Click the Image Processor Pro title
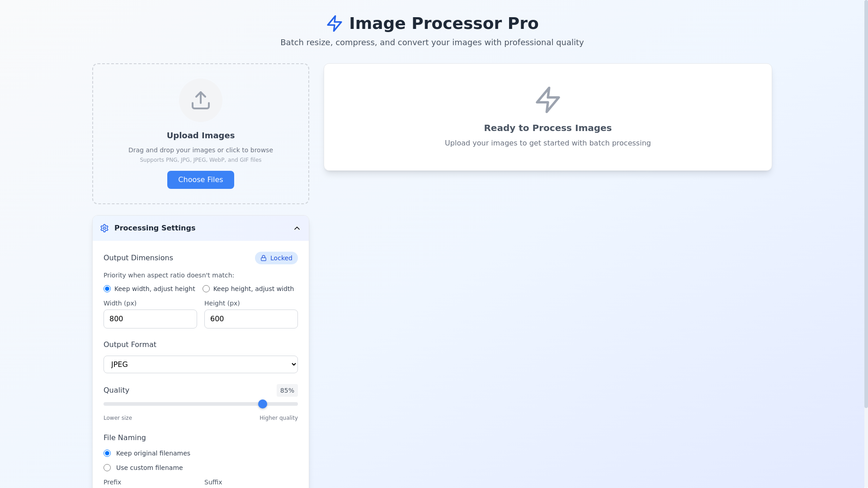868x488 pixels. coord(444,23)
